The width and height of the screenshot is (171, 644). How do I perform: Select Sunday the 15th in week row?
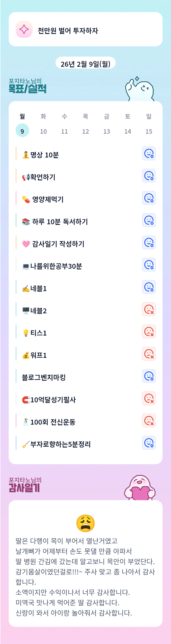(149, 131)
